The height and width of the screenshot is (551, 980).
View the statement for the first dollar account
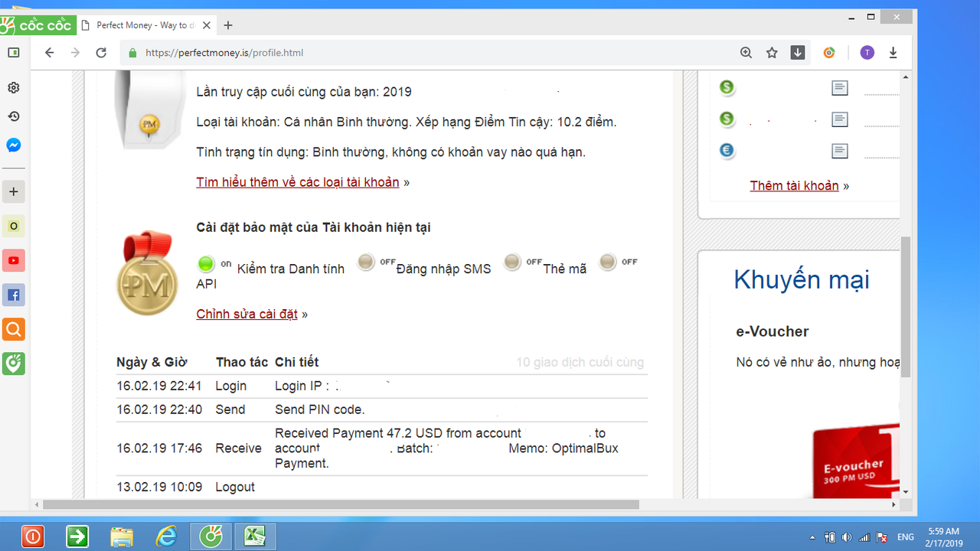[840, 89]
